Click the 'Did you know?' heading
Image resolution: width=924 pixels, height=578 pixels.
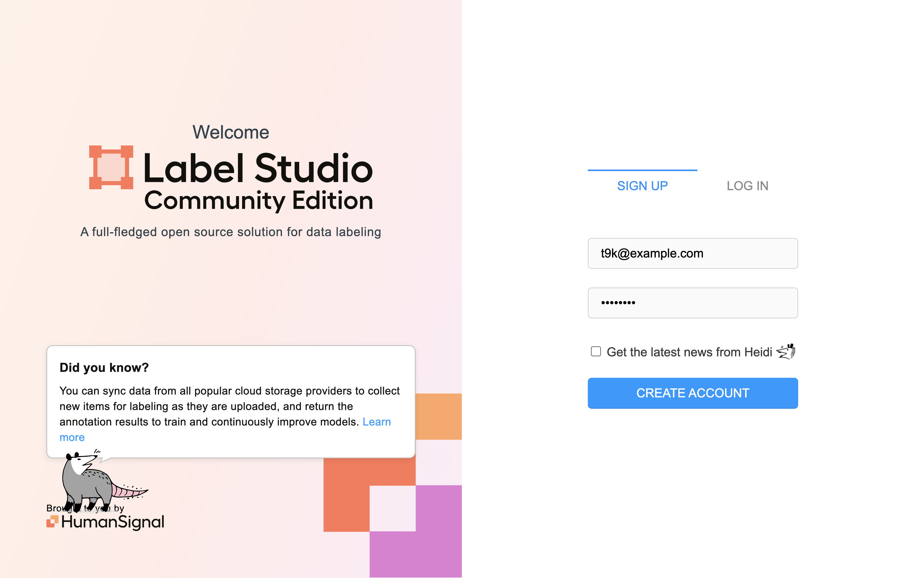[104, 367]
